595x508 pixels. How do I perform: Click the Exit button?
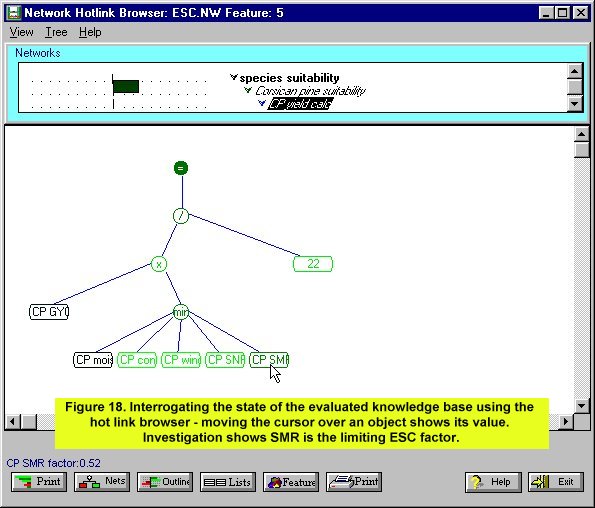(x=556, y=482)
